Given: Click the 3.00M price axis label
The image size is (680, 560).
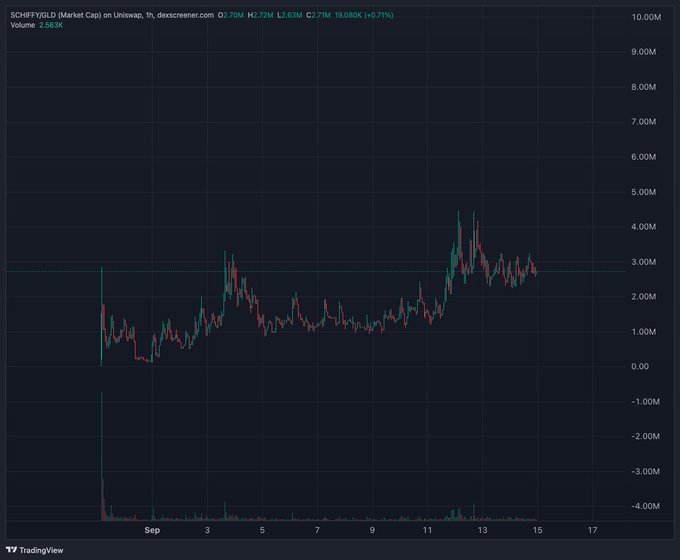Looking at the screenshot, I should click(x=644, y=262).
